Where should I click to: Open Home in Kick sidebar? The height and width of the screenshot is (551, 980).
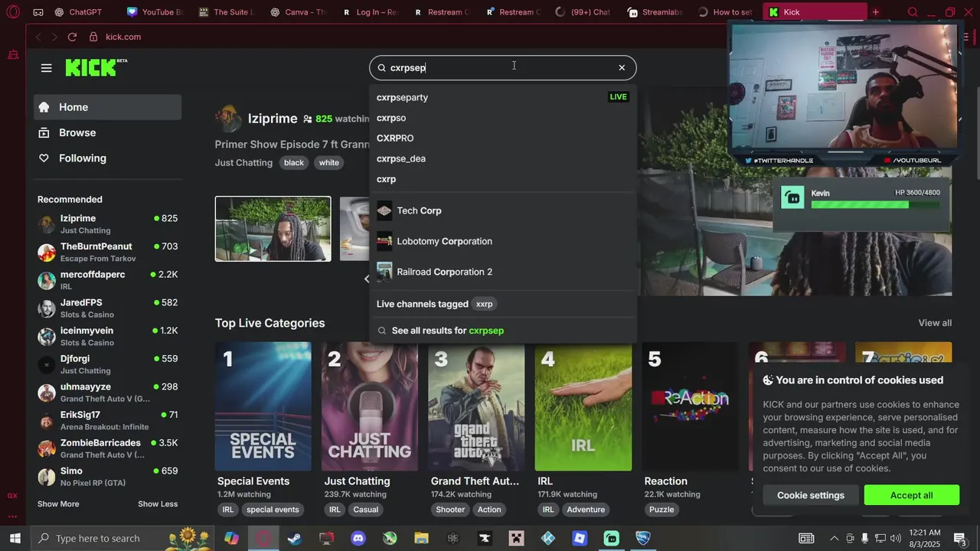(x=107, y=107)
